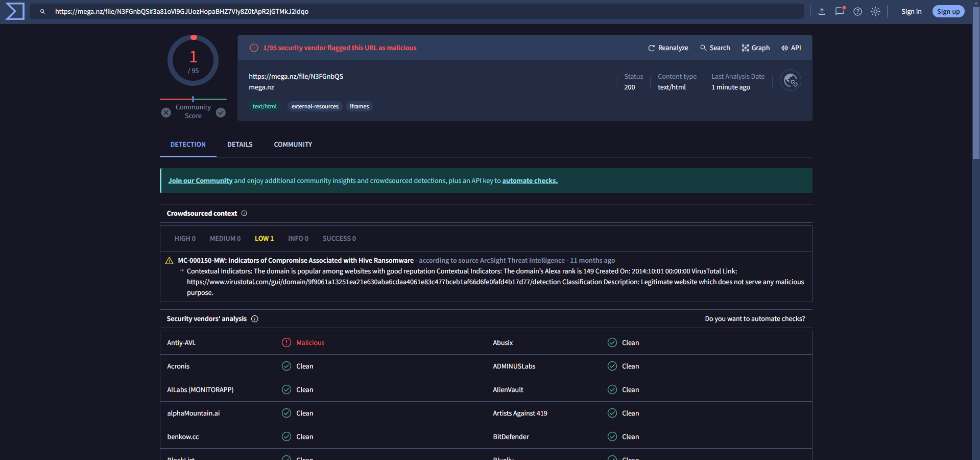Toggle the light/dark theme sun icon
980x460 pixels.
click(x=875, y=12)
